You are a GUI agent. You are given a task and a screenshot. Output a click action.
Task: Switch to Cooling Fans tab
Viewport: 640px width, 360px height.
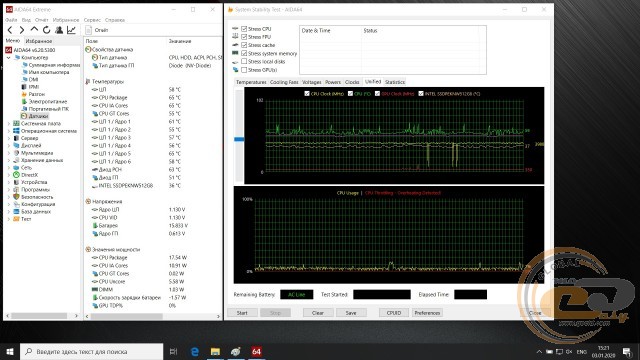284,82
